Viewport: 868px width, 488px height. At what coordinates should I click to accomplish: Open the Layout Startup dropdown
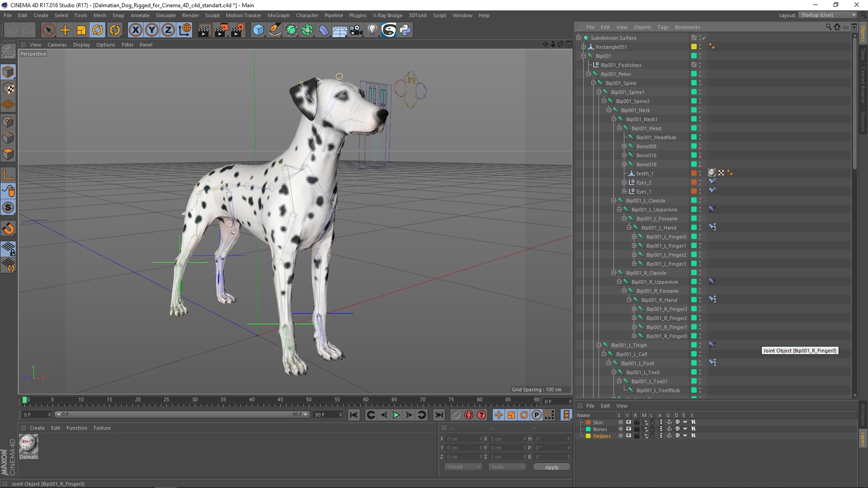pos(828,15)
